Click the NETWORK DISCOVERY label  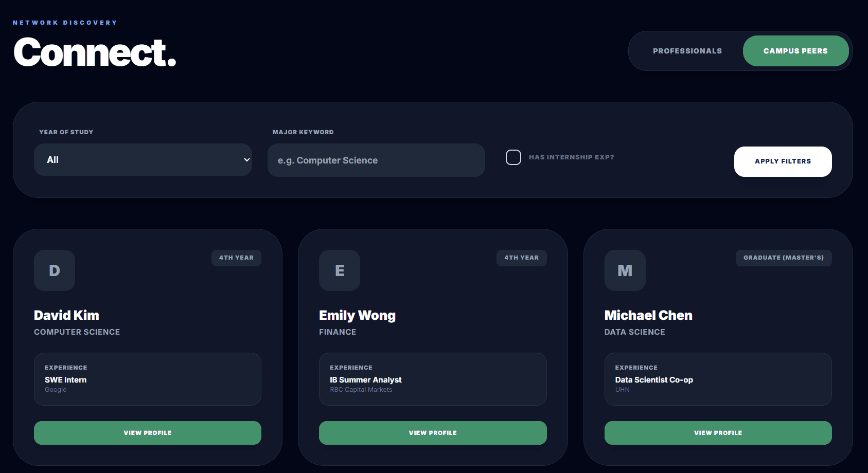pyautogui.click(x=65, y=22)
